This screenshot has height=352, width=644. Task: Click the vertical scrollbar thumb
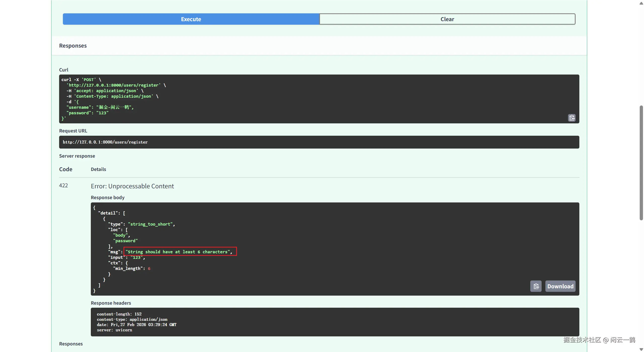coord(641,163)
